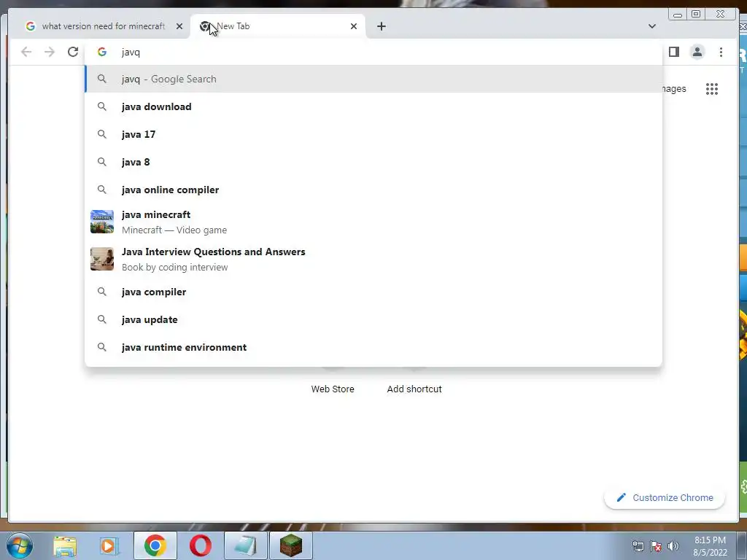Open the clock showing 8:15 PM
This screenshot has height=560, width=747.
(x=711, y=546)
